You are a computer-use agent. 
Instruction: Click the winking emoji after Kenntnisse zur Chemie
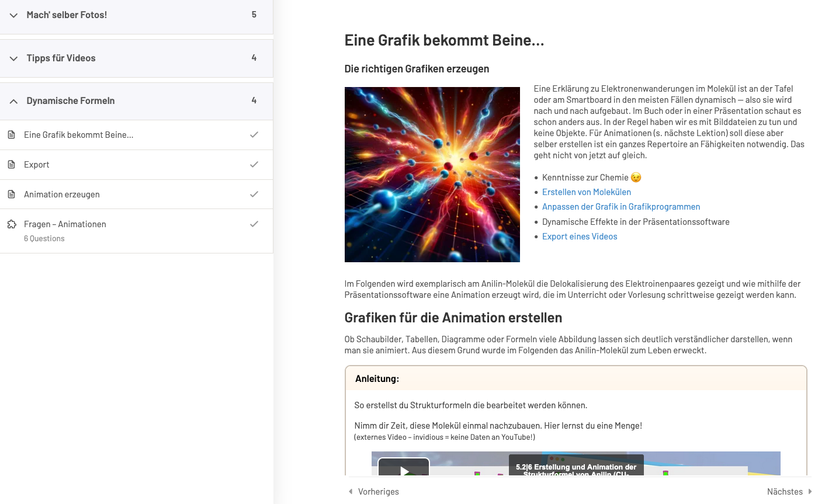click(636, 178)
